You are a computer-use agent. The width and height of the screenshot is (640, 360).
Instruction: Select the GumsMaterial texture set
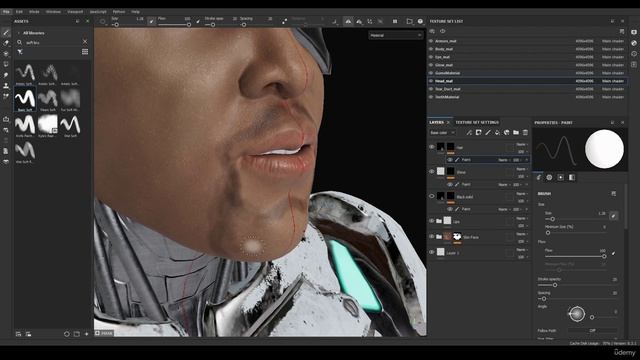click(x=527, y=73)
